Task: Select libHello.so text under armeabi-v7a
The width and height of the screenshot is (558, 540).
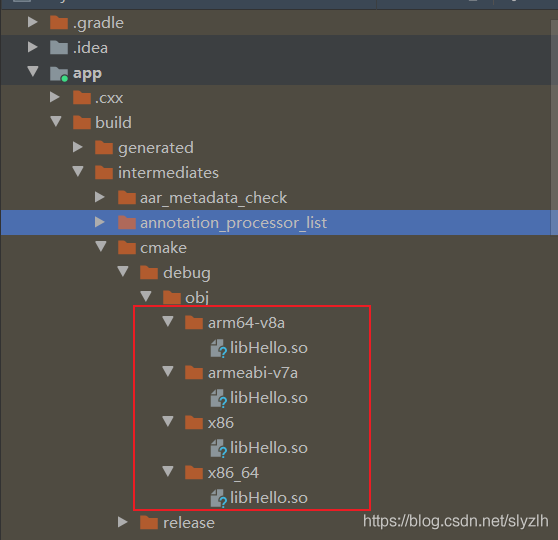Action: point(269,398)
